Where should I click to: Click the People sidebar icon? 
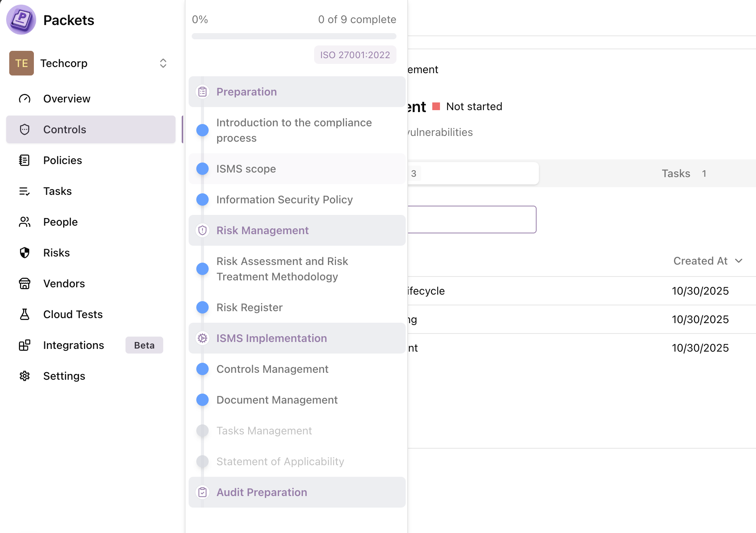tap(24, 222)
